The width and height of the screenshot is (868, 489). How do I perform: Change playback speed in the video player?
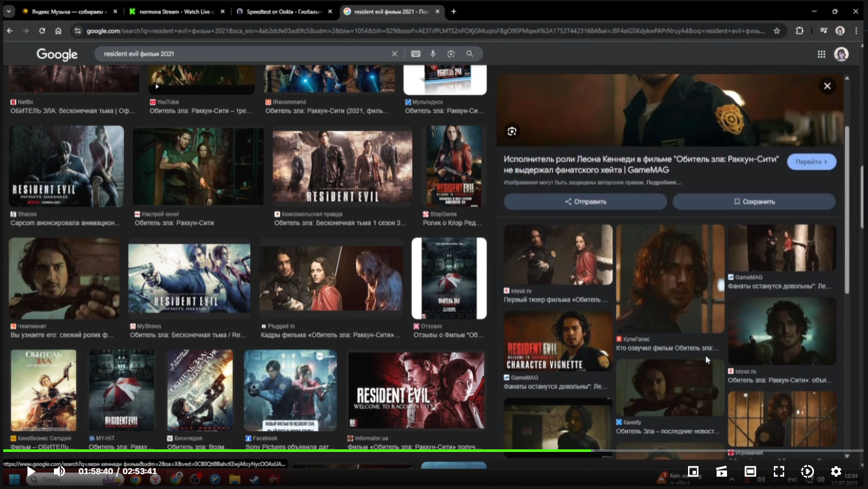pyautogui.click(x=808, y=471)
